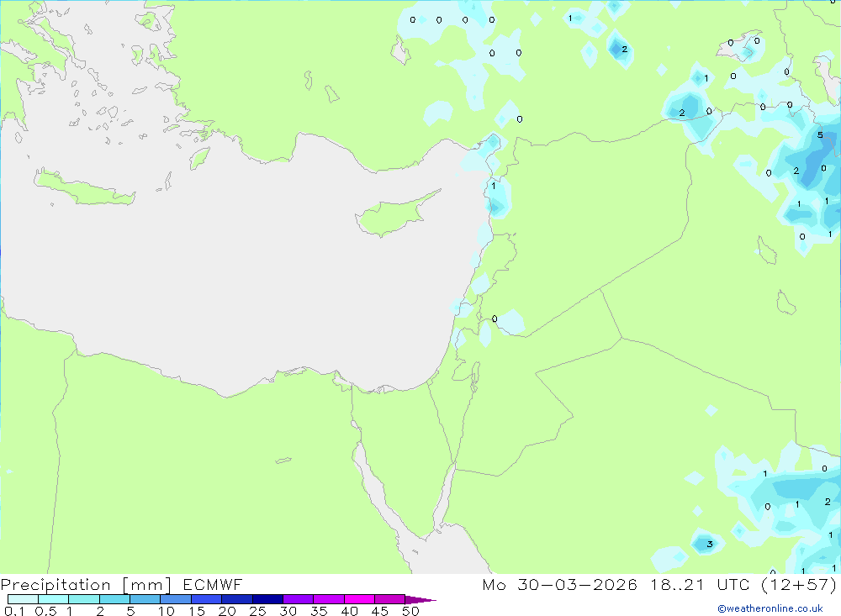Click the ECMWF model label

point(213,584)
